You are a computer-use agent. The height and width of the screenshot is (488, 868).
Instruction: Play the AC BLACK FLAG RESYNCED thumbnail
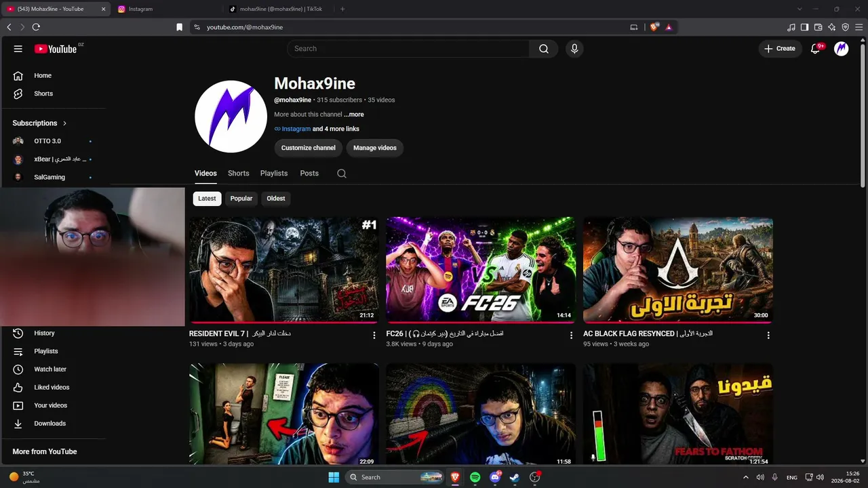[x=678, y=270]
